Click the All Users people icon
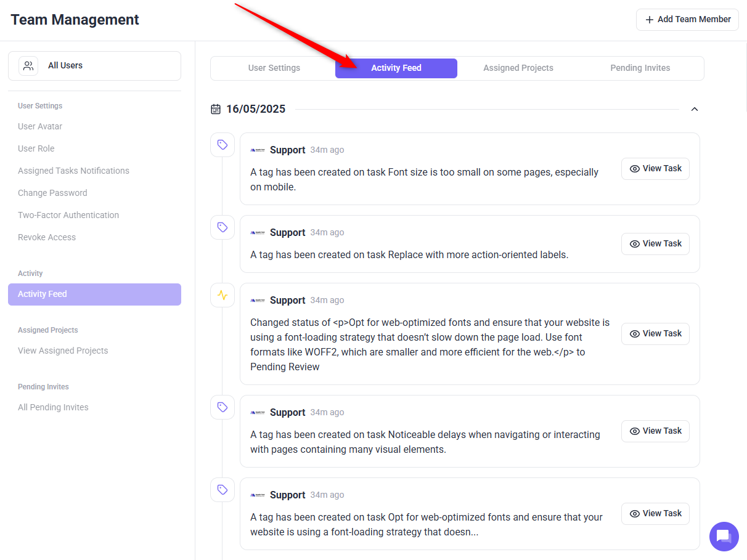The height and width of the screenshot is (560, 747). point(28,66)
